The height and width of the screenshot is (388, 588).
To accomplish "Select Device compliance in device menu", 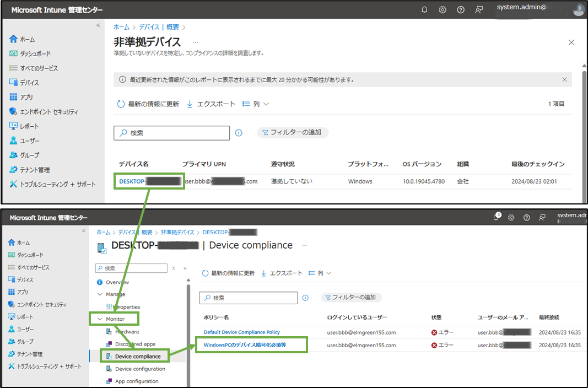I will (x=134, y=357).
